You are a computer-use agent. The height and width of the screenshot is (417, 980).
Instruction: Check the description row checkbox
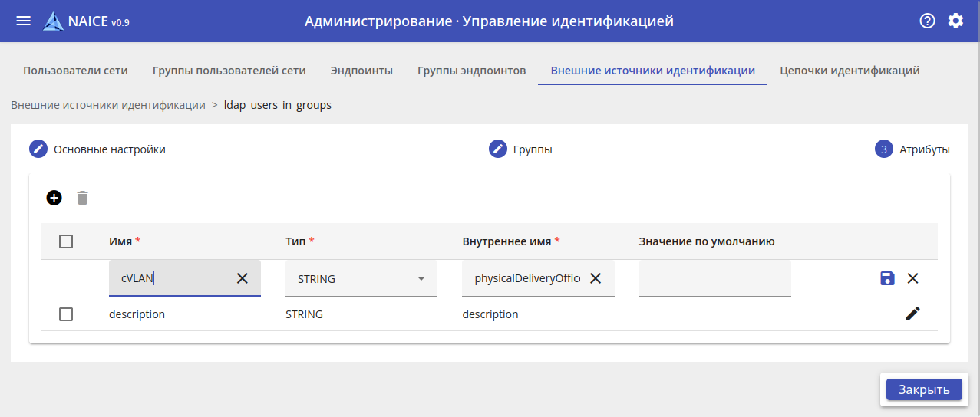[x=66, y=314]
